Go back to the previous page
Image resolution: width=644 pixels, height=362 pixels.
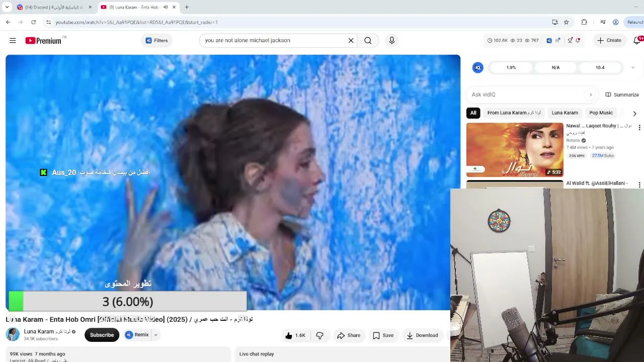pyautogui.click(x=8, y=22)
